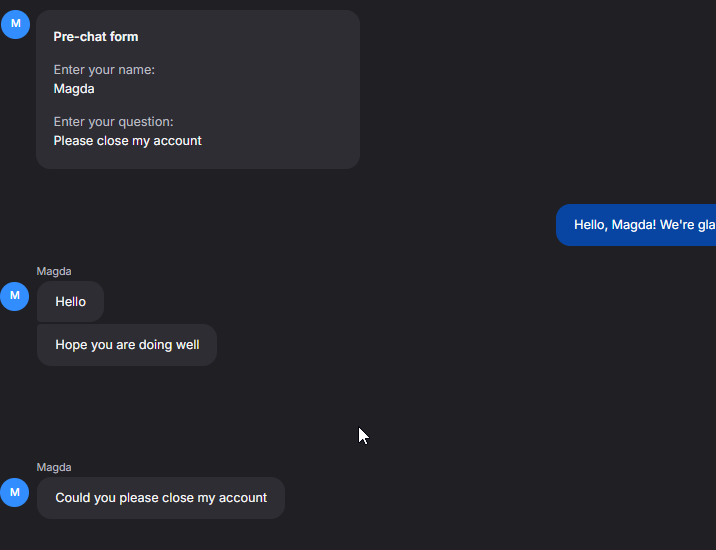
Task: Select the "Hello" message bubble
Action: point(70,302)
